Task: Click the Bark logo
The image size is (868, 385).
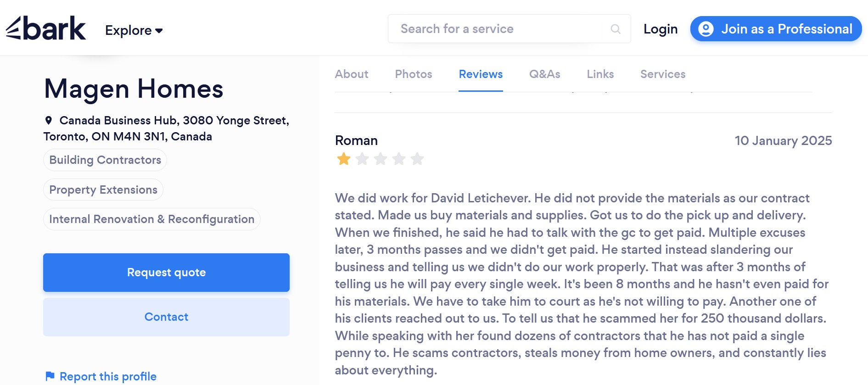Action: point(46,28)
